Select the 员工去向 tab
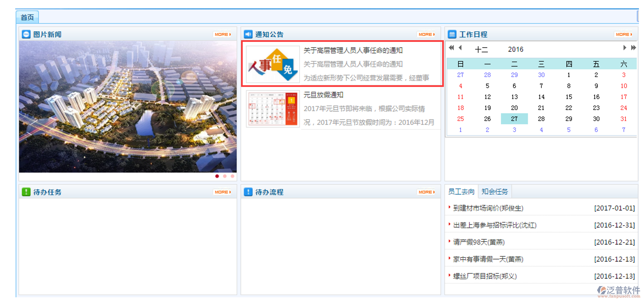 click(461, 192)
